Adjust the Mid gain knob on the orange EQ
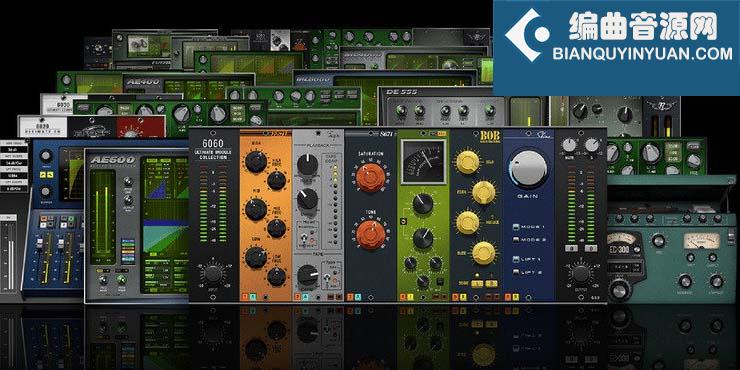The width and height of the screenshot is (740, 370). [x=256, y=210]
